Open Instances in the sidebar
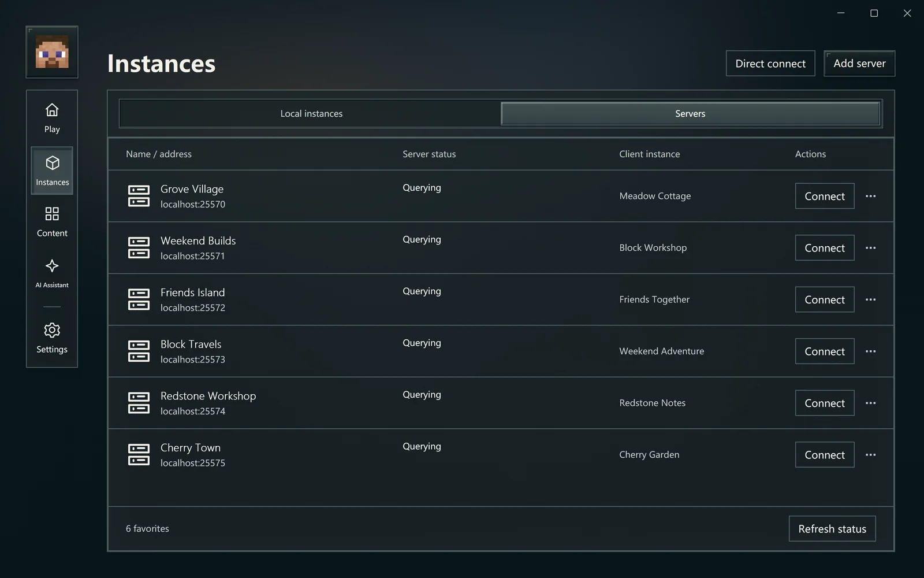Screen dimensions: 924x578 click(x=52, y=171)
